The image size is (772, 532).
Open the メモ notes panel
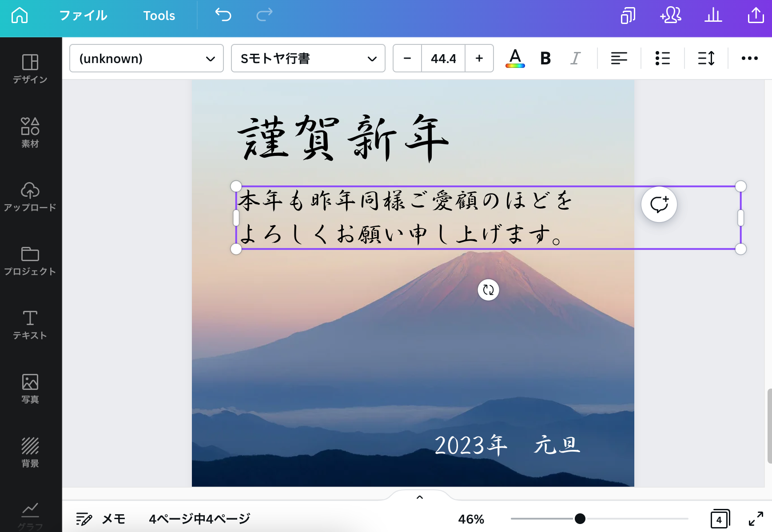coord(100,519)
